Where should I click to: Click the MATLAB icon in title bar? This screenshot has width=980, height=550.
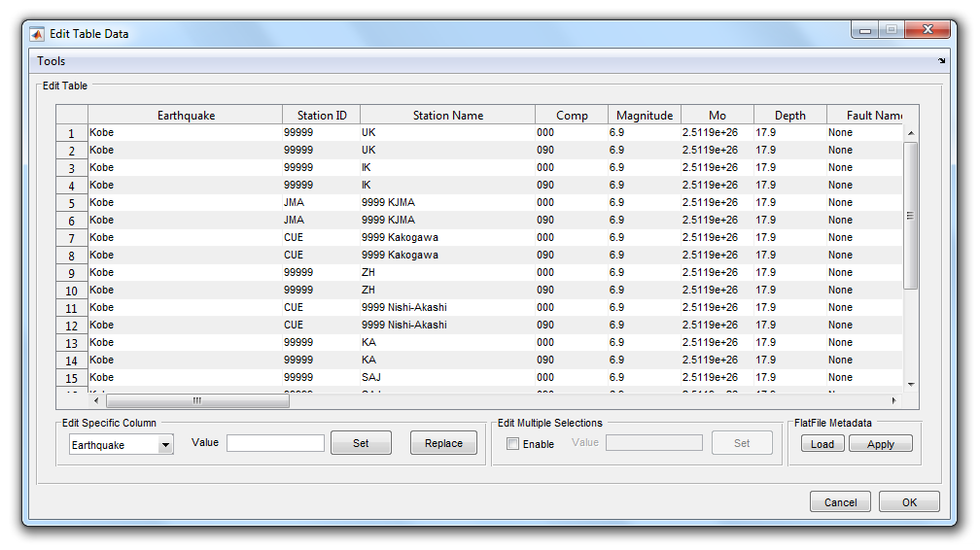[38, 34]
